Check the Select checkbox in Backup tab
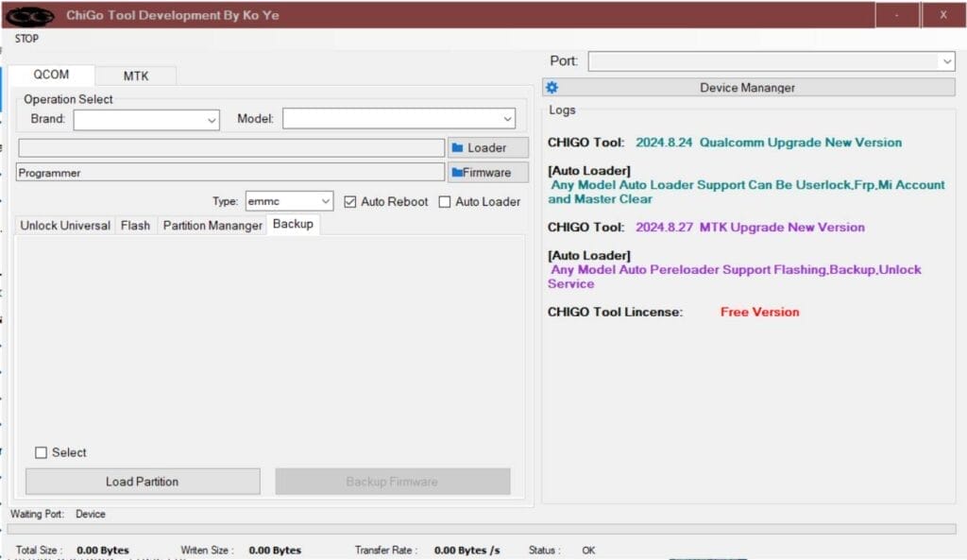This screenshot has width=967, height=560. click(x=41, y=453)
